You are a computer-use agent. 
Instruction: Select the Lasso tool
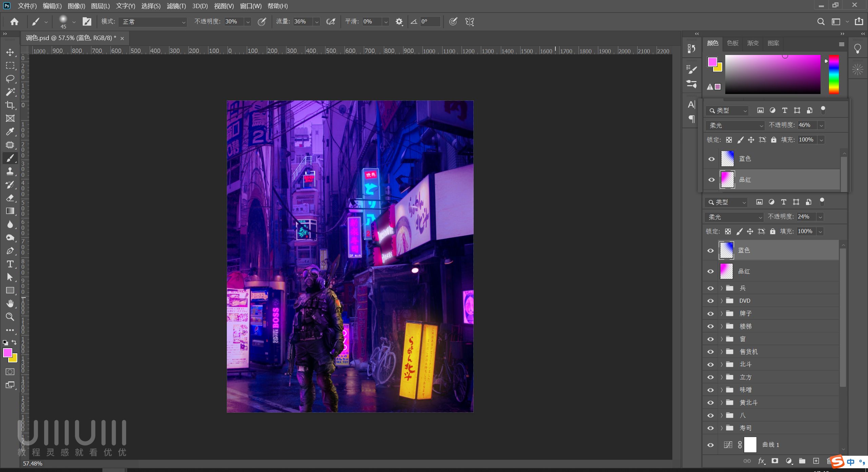10,79
